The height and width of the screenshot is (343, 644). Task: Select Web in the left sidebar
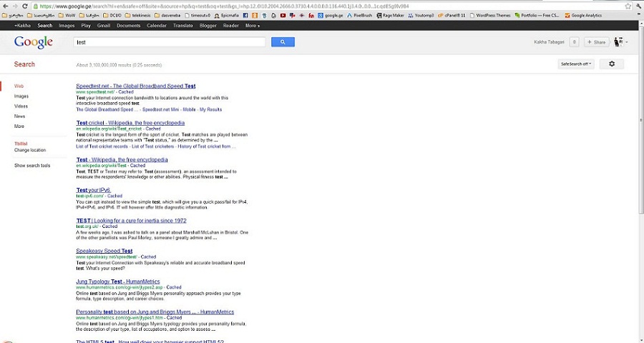(x=19, y=86)
